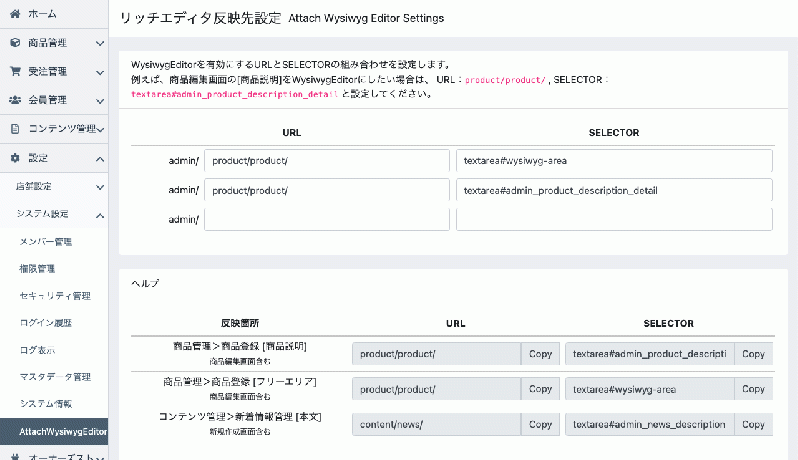This screenshot has width=798, height=460.
Task: Click page title リッチエディタ反映先設定
Action: (201, 18)
